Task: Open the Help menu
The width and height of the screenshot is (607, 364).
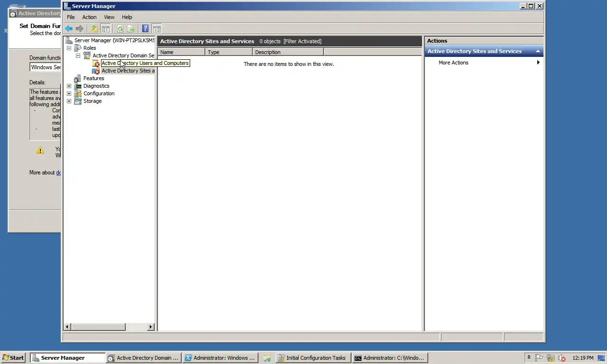Action: (x=127, y=17)
